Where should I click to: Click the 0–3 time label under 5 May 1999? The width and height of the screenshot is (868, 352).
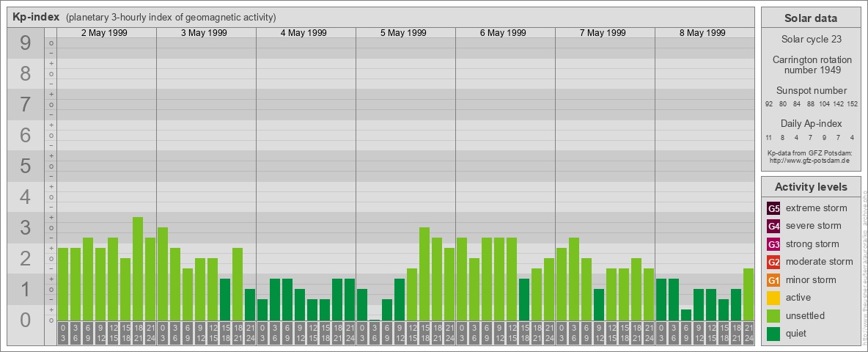pos(362,334)
